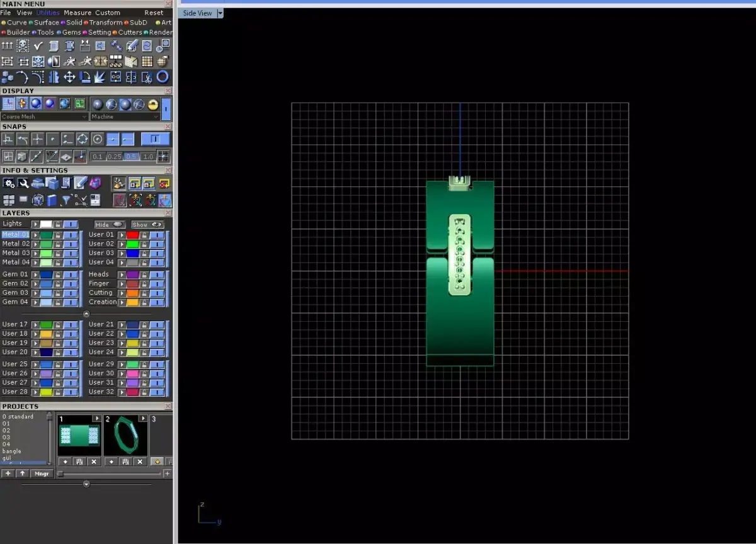Click the plus button beside the Mngr button
This screenshot has width=756, height=544.
coord(8,473)
